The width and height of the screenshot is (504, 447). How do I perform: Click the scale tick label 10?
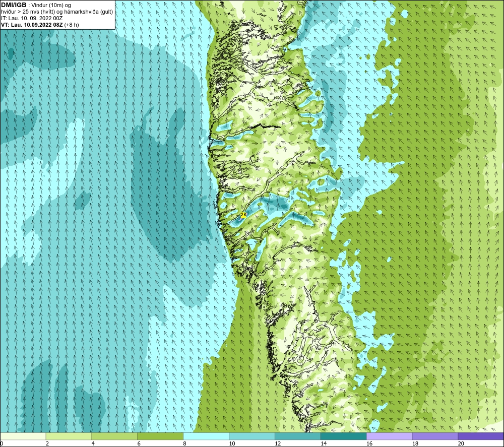click(232, 443)
